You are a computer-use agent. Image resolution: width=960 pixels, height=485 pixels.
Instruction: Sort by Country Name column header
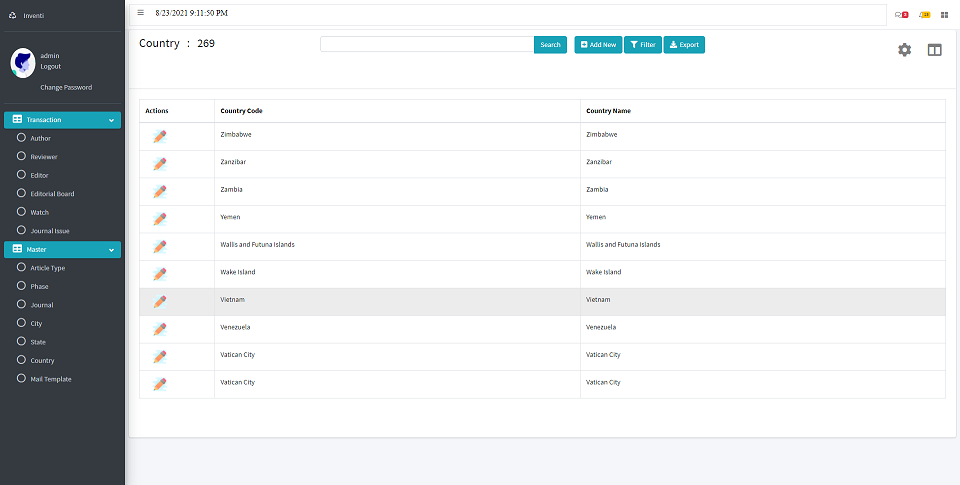[x=608, y=110]
